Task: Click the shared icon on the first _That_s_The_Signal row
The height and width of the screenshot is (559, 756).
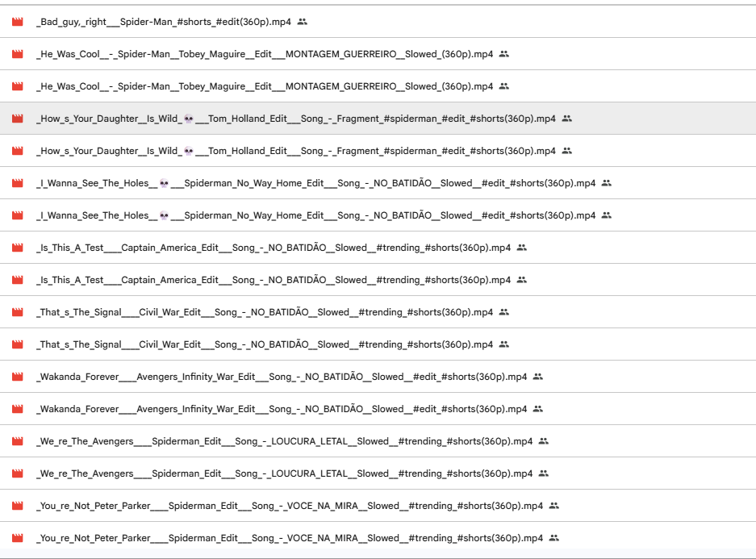Action: pos(504,312)
